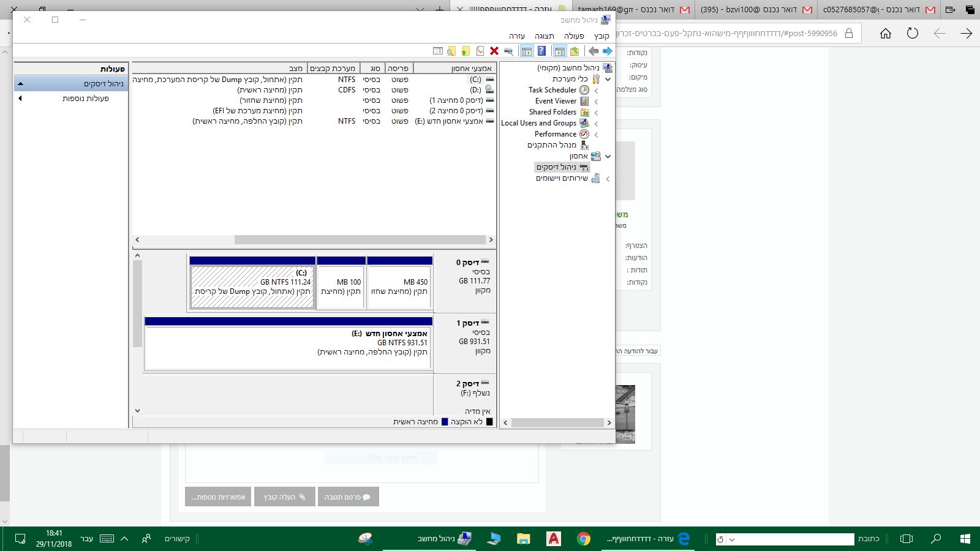Image resolution: width=980 pixels, height=551 pixels.
Task: Expand the Event Viewer node
Action: click(597, 102)
